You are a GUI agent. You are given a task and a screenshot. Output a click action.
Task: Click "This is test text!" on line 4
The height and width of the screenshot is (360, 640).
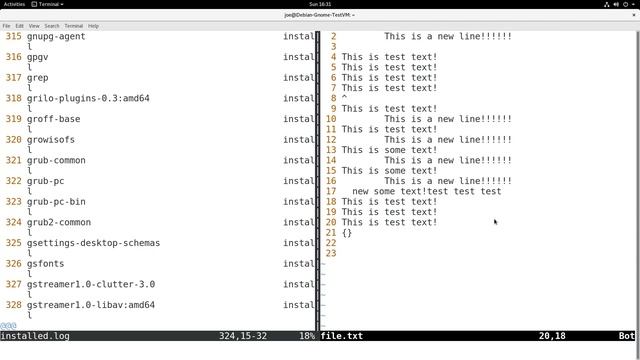tap(389, 57)
